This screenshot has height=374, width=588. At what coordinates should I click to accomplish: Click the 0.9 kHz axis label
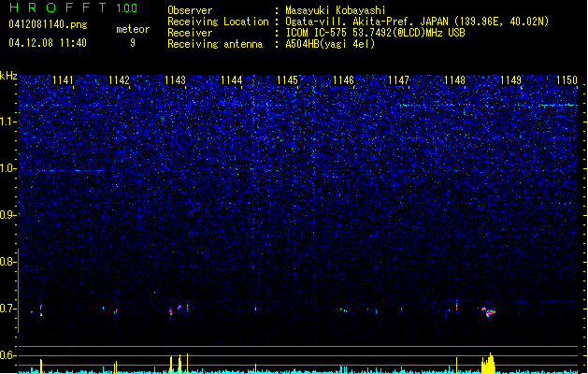pos(7,215)
